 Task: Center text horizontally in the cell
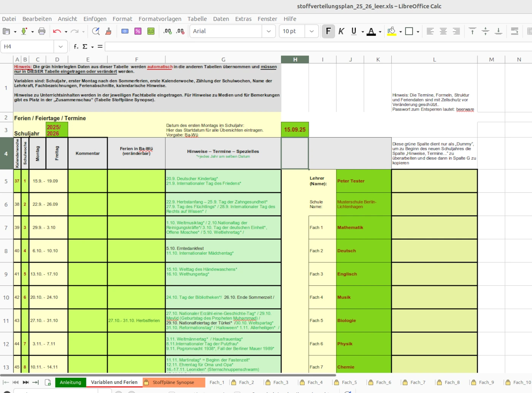pos(443,31)
